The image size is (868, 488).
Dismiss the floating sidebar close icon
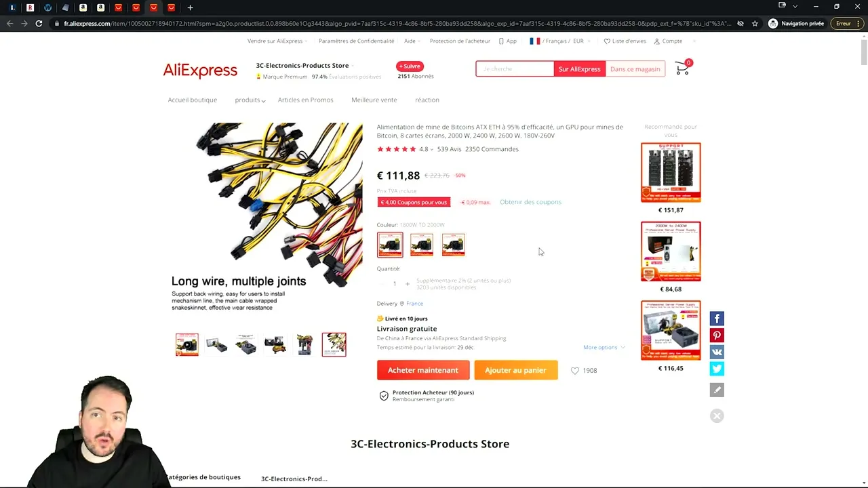pos(717,416)
